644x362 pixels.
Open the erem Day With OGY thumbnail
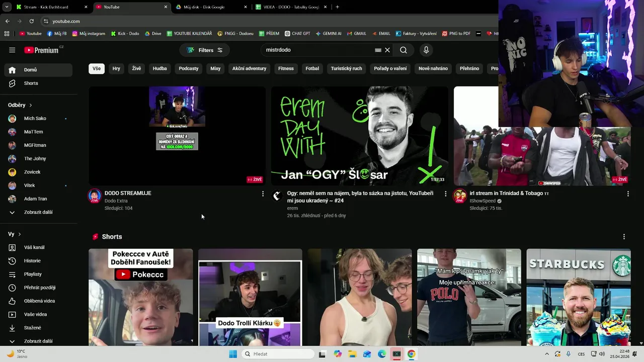click(x=360, y=136)
